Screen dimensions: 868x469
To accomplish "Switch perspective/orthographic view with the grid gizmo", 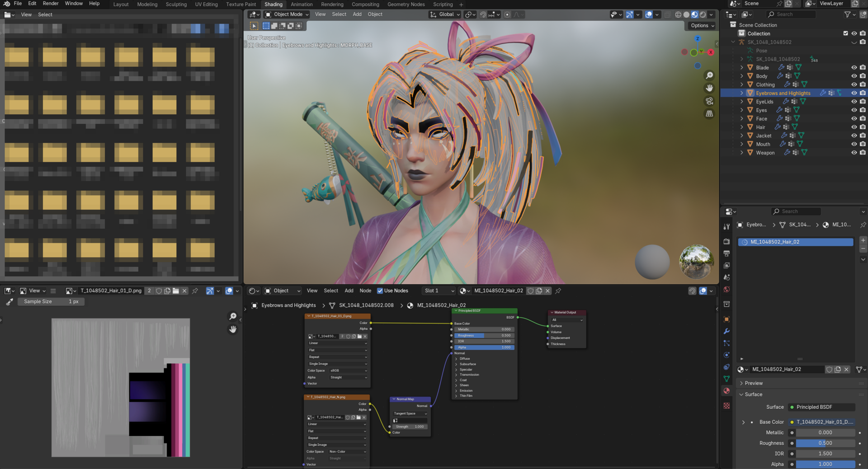I will tap(709, 113).
